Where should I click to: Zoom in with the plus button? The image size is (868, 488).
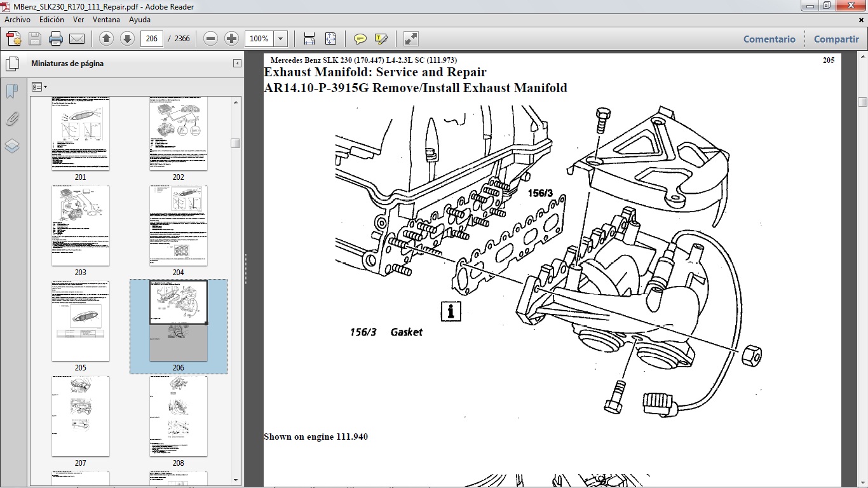tap(232, 39)
